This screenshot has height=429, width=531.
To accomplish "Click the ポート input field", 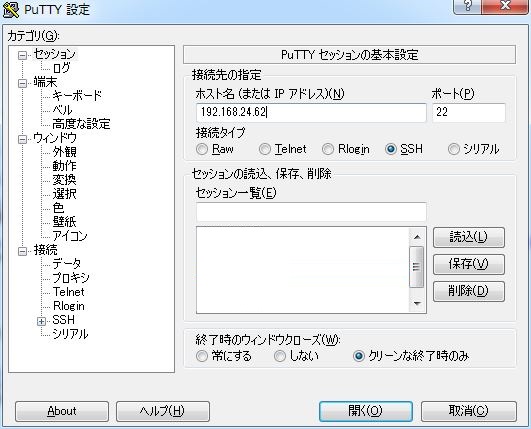I will [469, 112].
